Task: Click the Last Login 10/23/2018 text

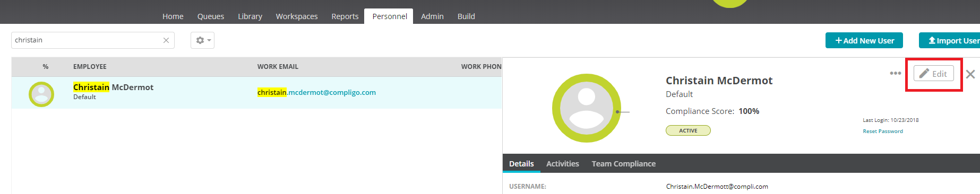Action: pos(891,120)
